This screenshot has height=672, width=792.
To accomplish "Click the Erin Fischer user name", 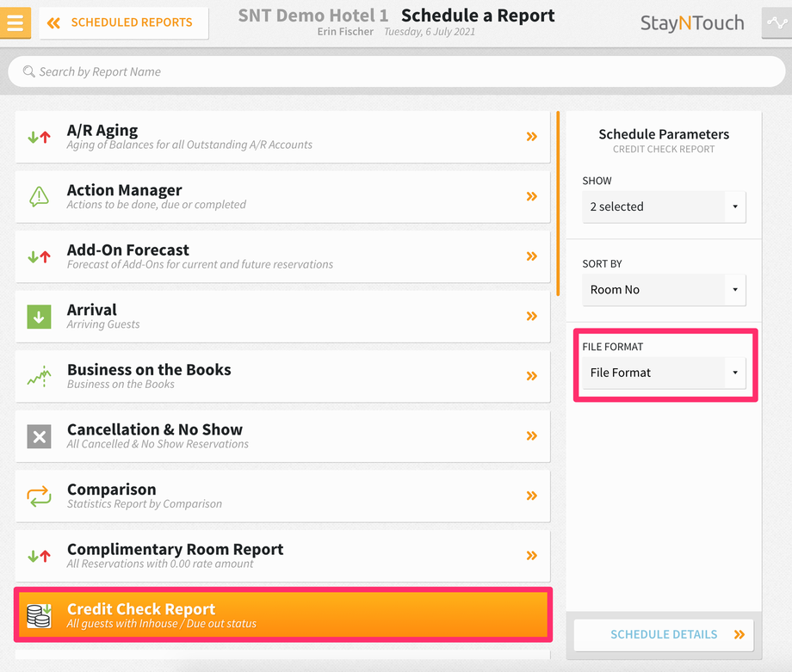I will click(345, 32).
